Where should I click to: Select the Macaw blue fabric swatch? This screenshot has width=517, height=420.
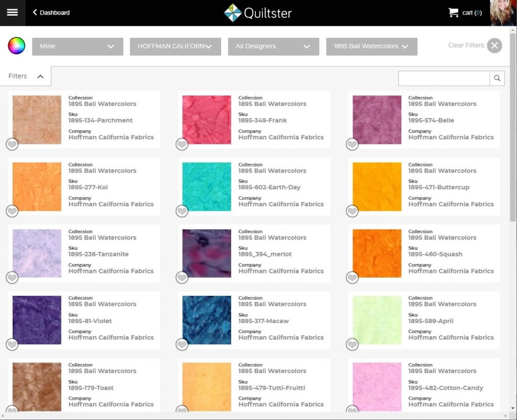206,320
